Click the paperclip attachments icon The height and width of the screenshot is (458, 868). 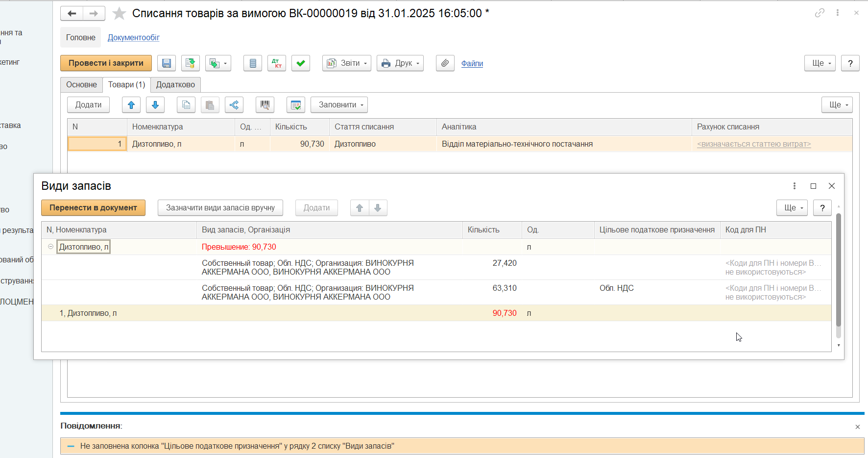coord(445,63)
